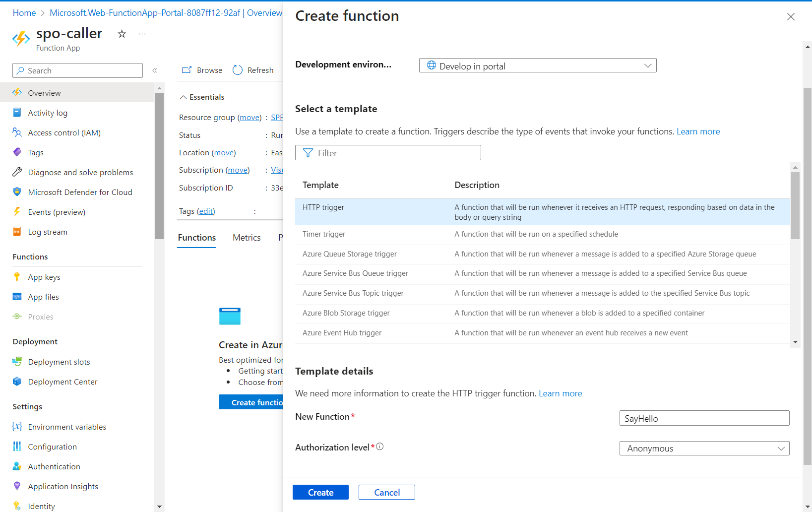
Task: Click the Cancel button
Action: coord(386,492)
